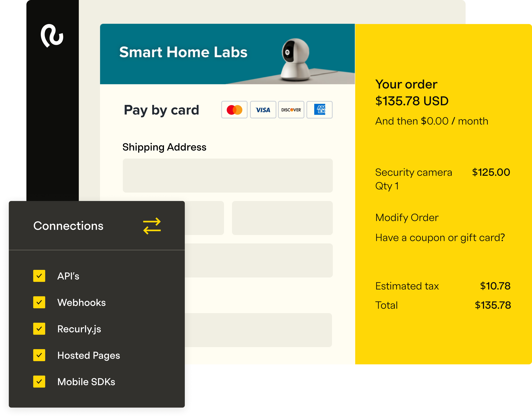This screenshot has width=532, height=418.
Task: Select the Visa payment icon
Action: 263,110
